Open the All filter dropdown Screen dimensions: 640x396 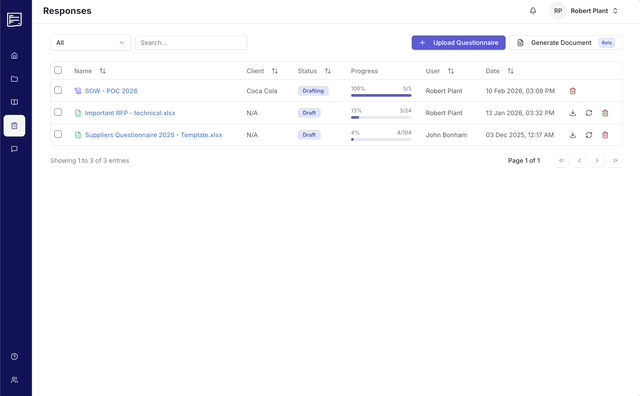coord(90,42)
